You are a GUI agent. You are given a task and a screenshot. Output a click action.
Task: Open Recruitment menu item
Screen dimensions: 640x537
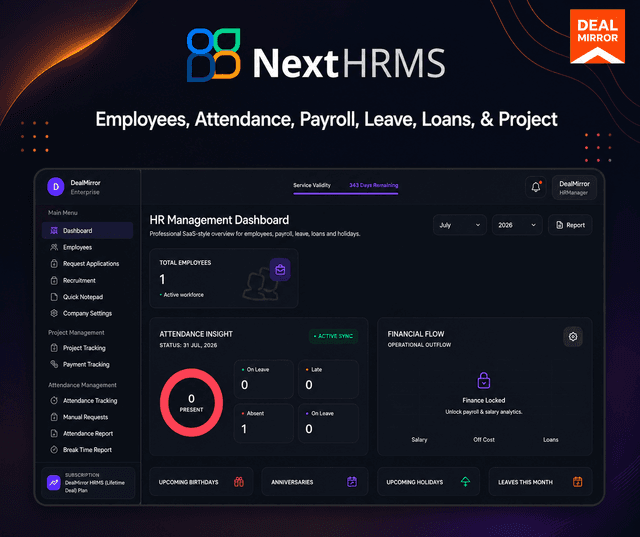point(87,280)
